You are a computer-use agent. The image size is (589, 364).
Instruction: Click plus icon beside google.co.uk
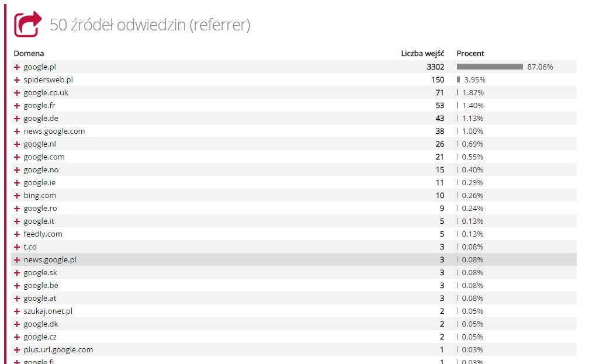point(17,93)
